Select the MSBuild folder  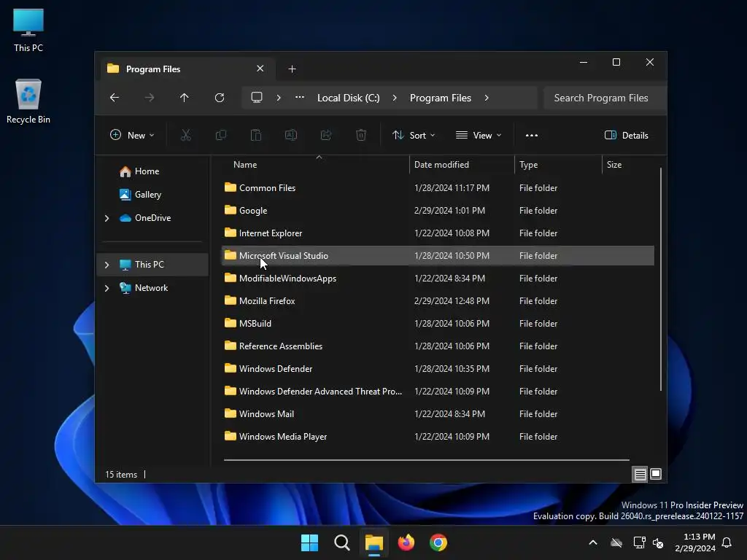(x=438, y=323)
